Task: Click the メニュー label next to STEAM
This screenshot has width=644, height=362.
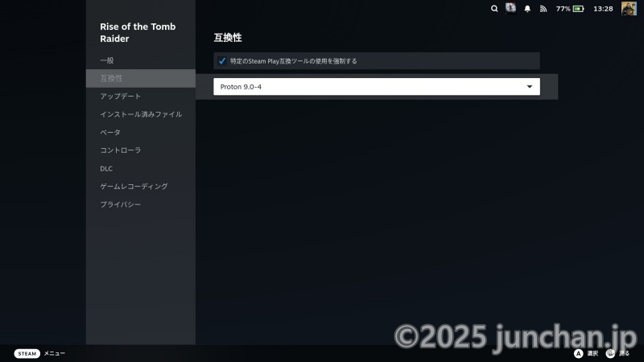Action: pyautogui.click(x=55, y=353)
